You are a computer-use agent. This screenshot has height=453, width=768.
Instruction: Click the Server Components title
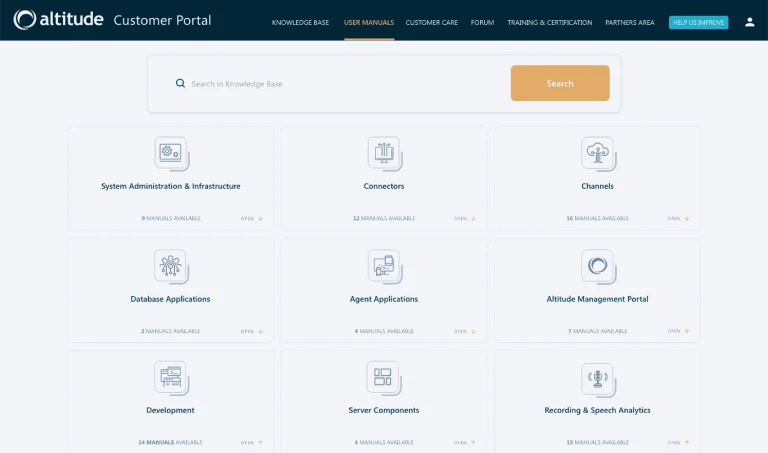point(384,410)
